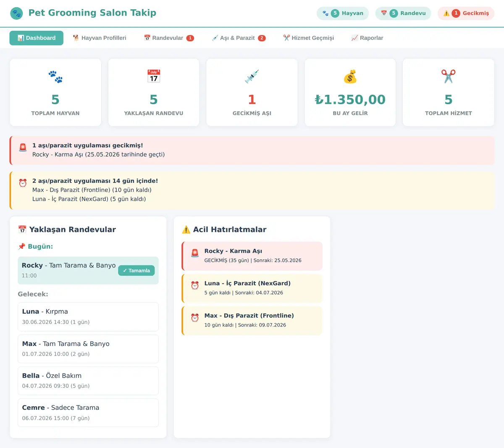Image resolution: width=504 pixels, height=448 pixels.
Task: Click the Gelecek: section label
Action: (33, 294)
